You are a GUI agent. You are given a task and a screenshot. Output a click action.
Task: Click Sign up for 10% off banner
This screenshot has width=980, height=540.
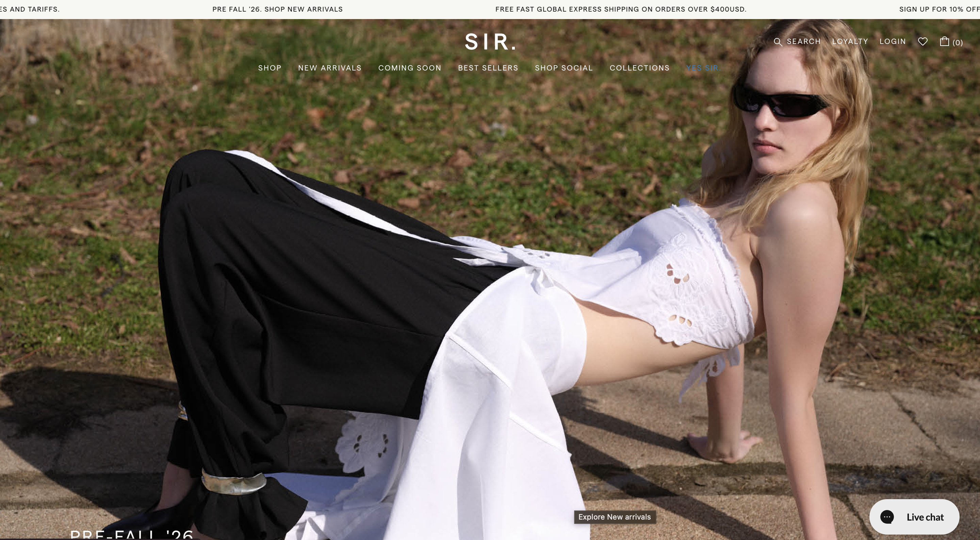pyautogui.click(x=939, y=9)
